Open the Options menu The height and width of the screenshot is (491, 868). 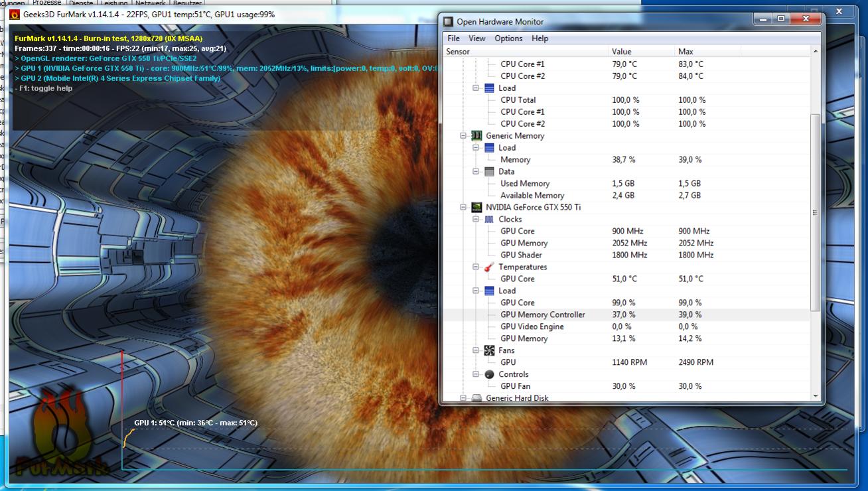508,38
